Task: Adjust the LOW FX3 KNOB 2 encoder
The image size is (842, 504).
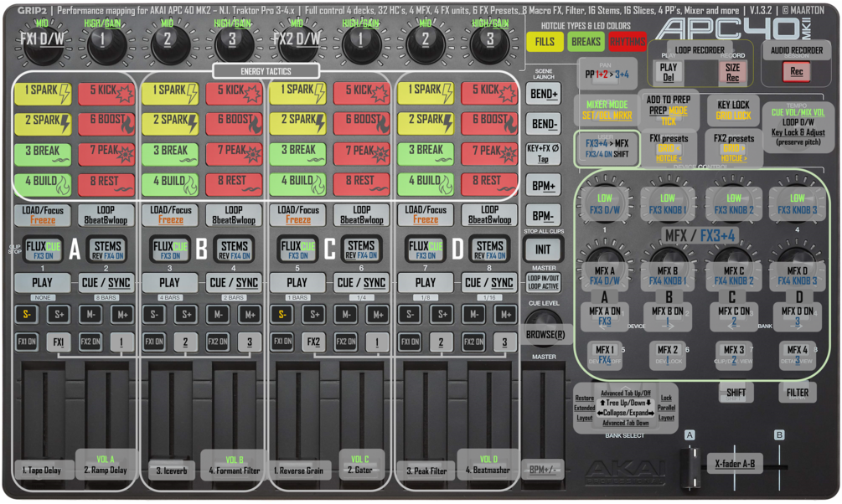Action: (x=734, y=204)
